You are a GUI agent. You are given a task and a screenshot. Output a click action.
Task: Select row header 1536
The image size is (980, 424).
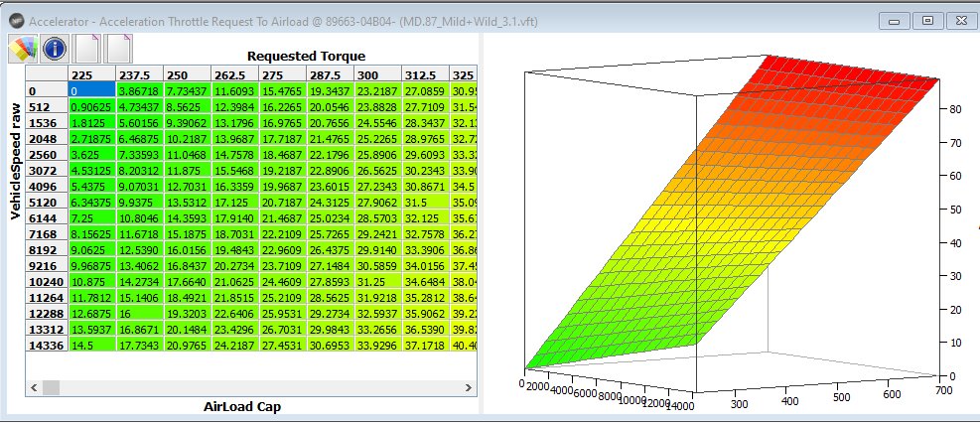[47, 122]
